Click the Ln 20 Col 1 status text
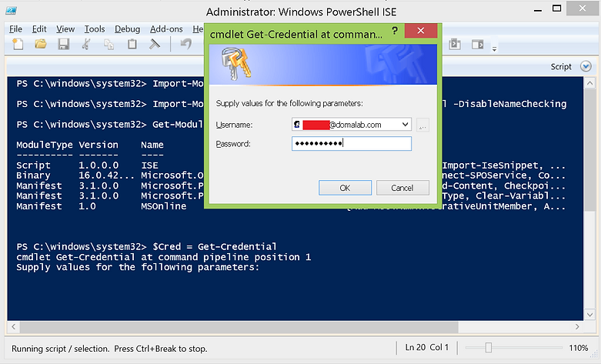 [427, 347]
